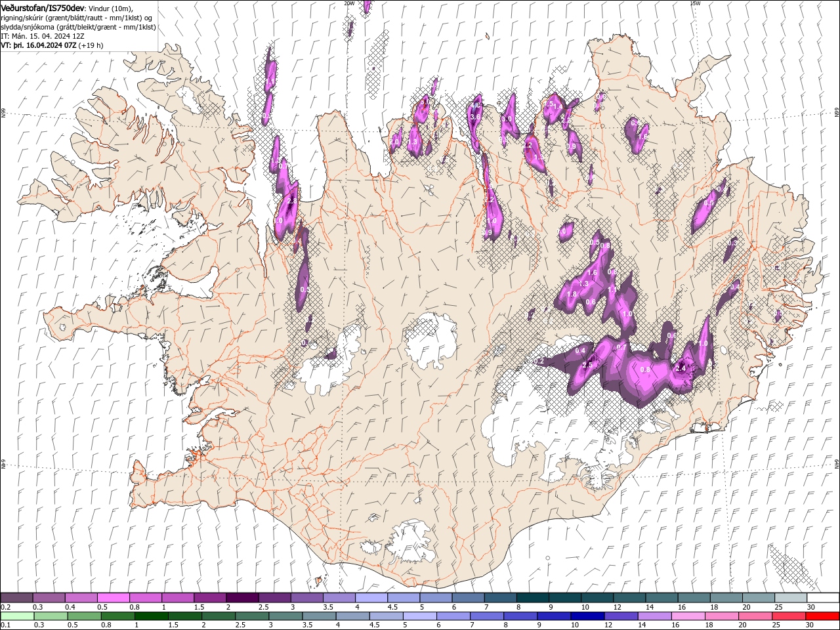Image resolution: width=840 pixels, height=630 pixels.
Task: Pick upper legend swatch between 4 and 4.5
Action: click(x=371, y=598)
